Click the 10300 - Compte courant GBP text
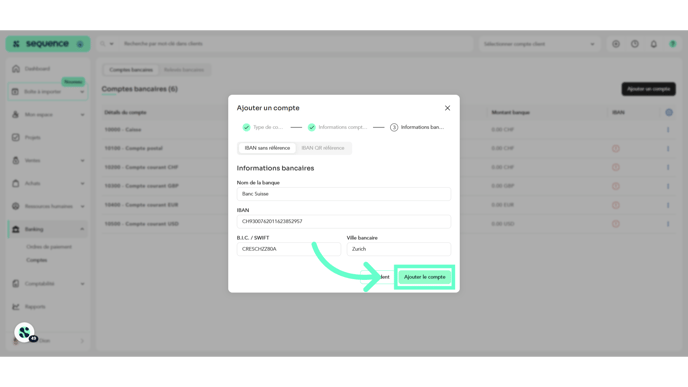Image resolution: width=688 pixels, height=387 pixels. (141, 186)
